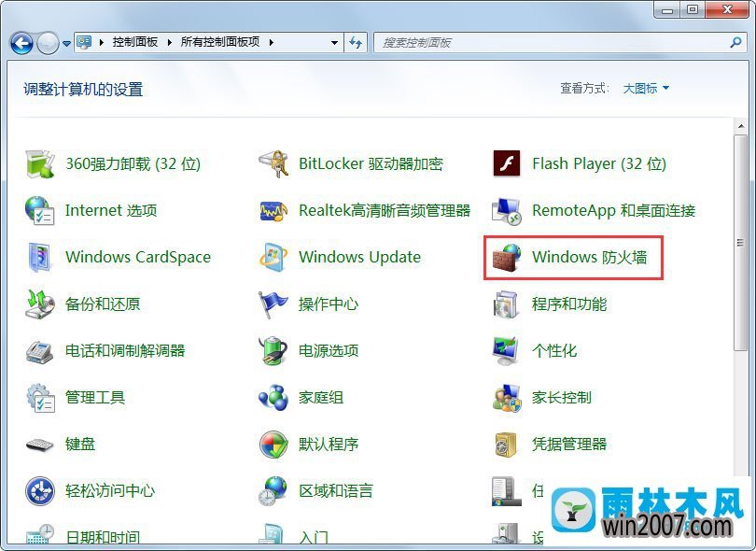Open the Internet 选项 icon
756x551 pixels.
pos(39,210)
